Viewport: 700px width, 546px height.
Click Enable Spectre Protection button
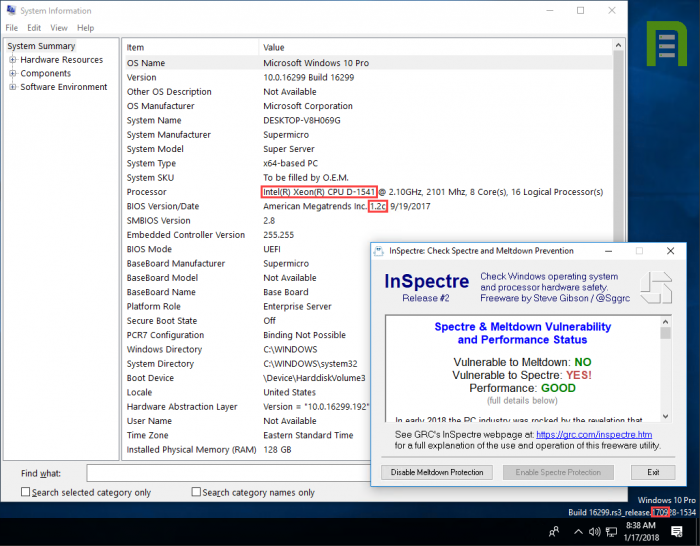(x=558, y=472)
